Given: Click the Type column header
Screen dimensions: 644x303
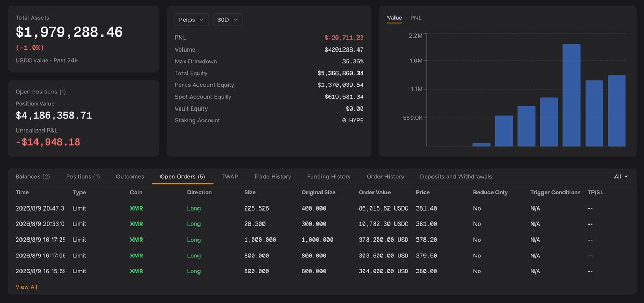Looking at the screenshot, I should click(79, 192).
